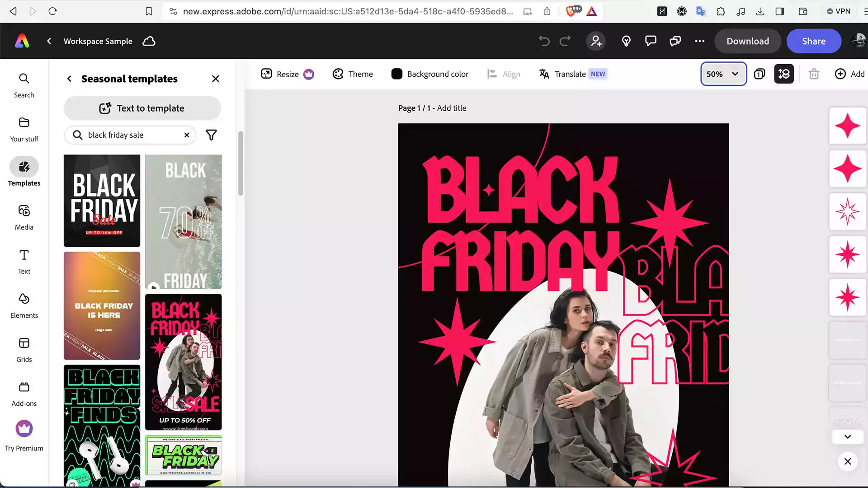
Task: Click the Adobe Express home logo
Action: (22, 41)
